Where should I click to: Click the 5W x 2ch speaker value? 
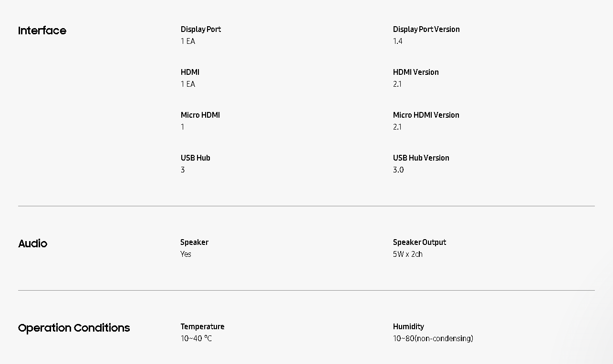pos(407,254)
